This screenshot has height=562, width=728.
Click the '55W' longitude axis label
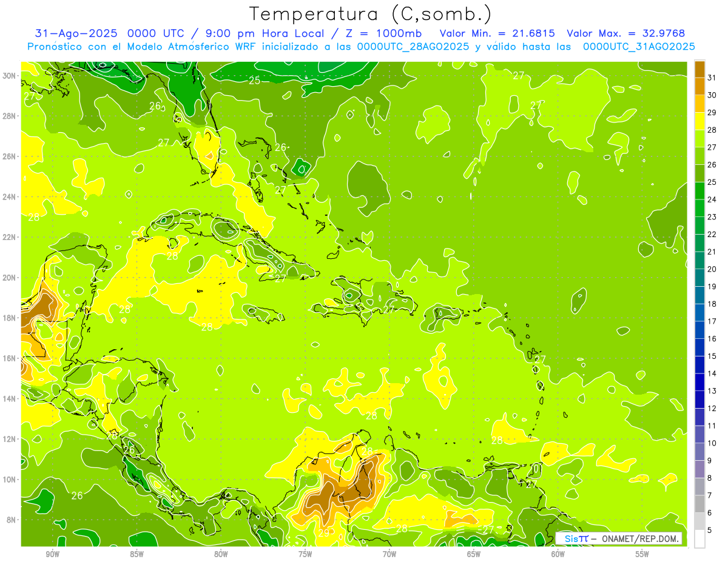(x=642, y=554)
